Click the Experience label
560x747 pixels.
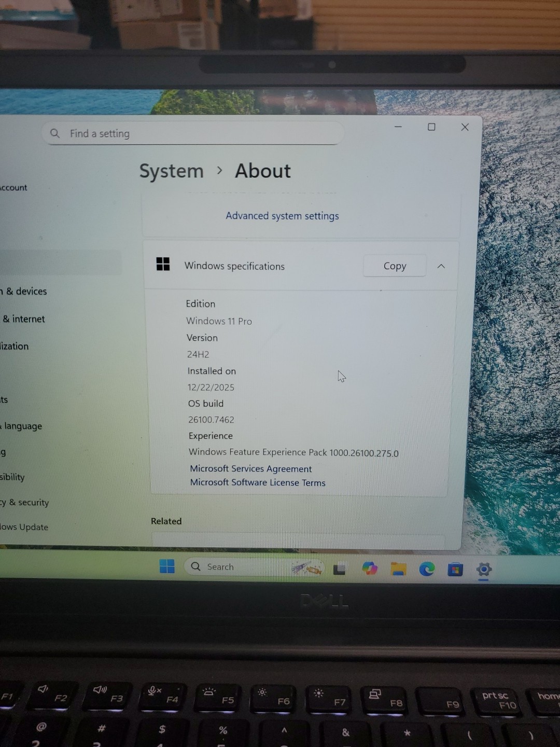click(x=211, y=436)
